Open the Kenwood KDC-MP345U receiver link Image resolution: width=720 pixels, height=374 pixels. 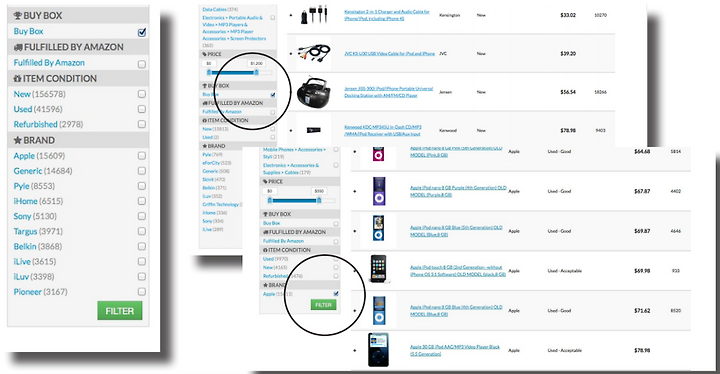383,130
